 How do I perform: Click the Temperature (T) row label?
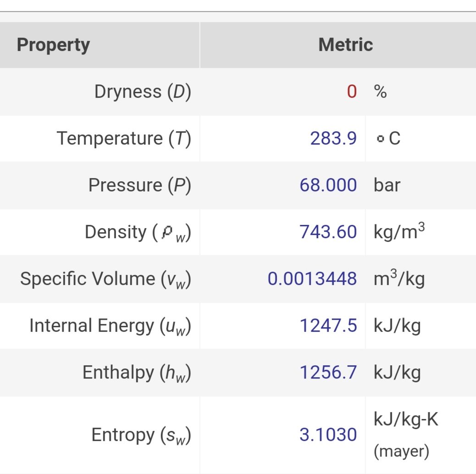[123, 138]
